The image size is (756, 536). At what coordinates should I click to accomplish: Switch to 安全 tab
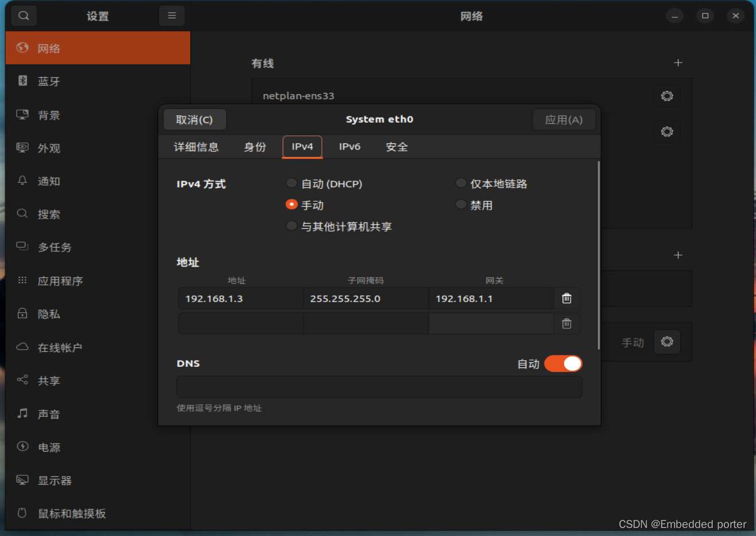pos(396,147)
